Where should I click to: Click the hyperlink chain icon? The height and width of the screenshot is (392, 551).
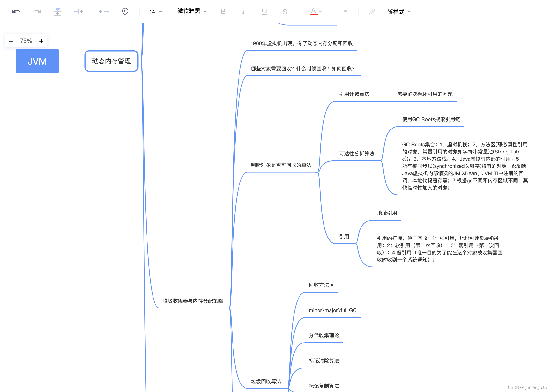point(372,11)
